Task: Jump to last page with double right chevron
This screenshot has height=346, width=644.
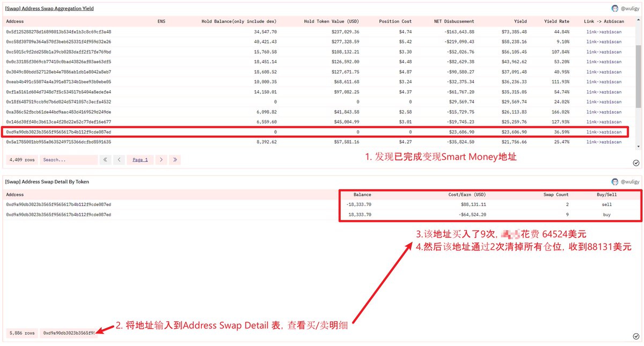Action: pos(175,160)
